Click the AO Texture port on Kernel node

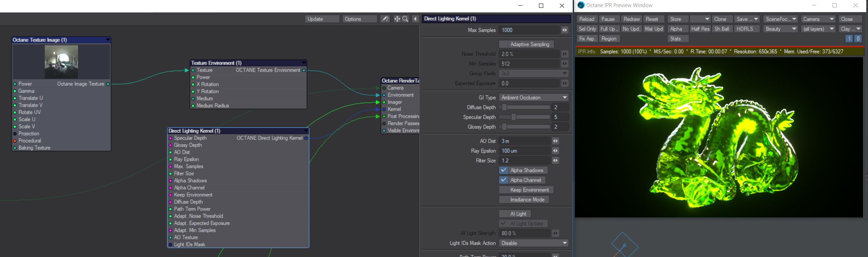coord(171,237)
